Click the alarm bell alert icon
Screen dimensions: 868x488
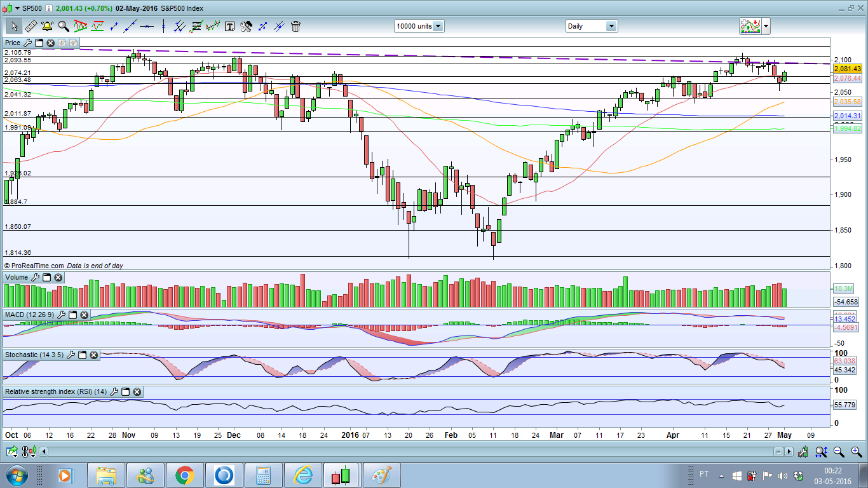[47, 26]
